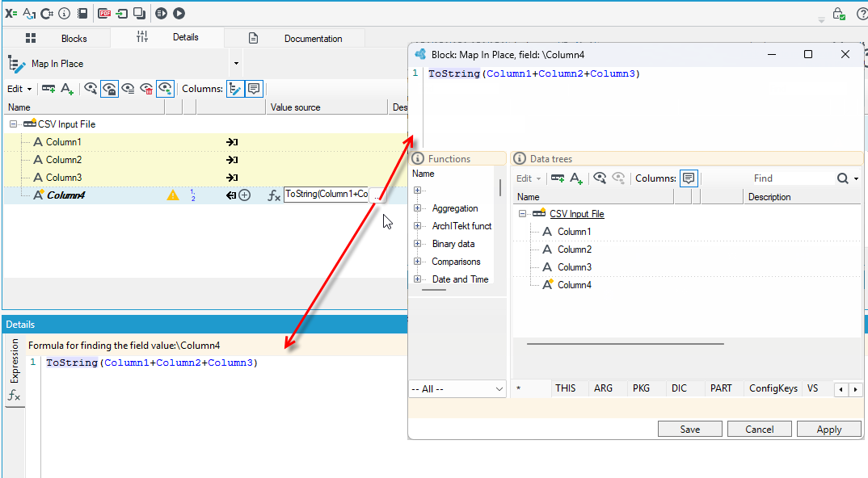Image resolution: width=868 pixels, height=478 pixels.
Task: Click the rename A icon in top toolbar
Action: [x=29, y=13]
